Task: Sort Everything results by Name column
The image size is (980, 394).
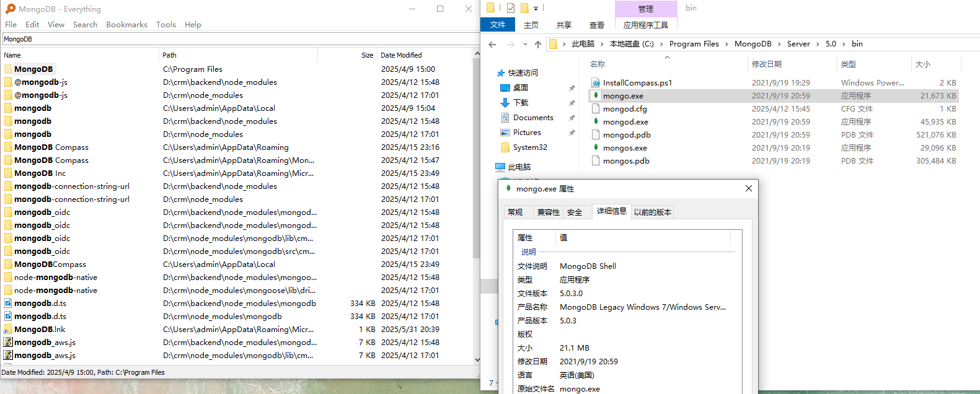Action: pos(12,55)
